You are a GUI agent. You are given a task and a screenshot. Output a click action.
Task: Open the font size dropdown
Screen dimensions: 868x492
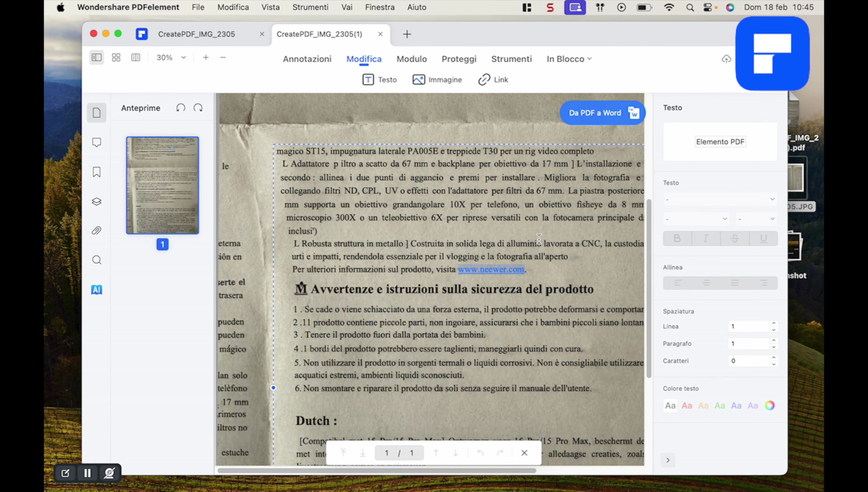(756, 219)
